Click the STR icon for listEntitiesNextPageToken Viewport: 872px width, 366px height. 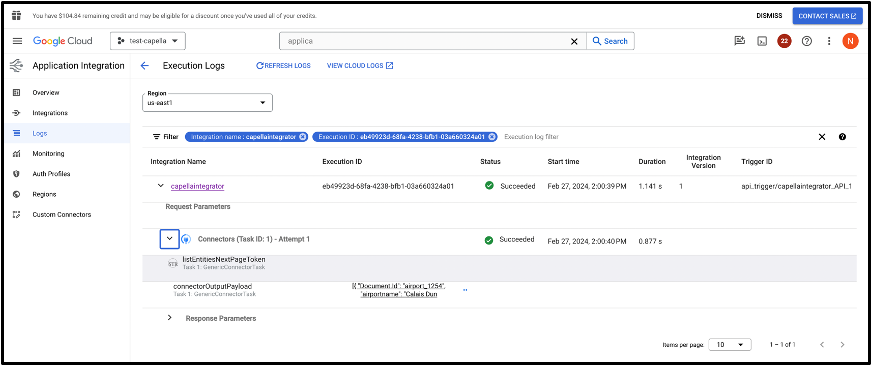click(173, 263)
